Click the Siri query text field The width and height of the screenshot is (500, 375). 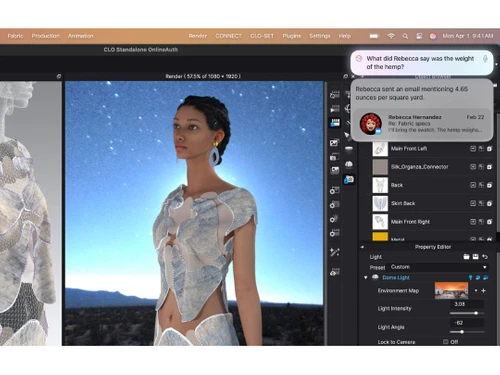pos(422,63)
